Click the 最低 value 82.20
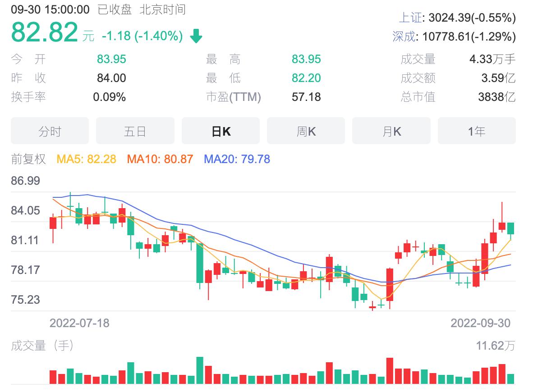The image size is (533, 392). (306, 78)
